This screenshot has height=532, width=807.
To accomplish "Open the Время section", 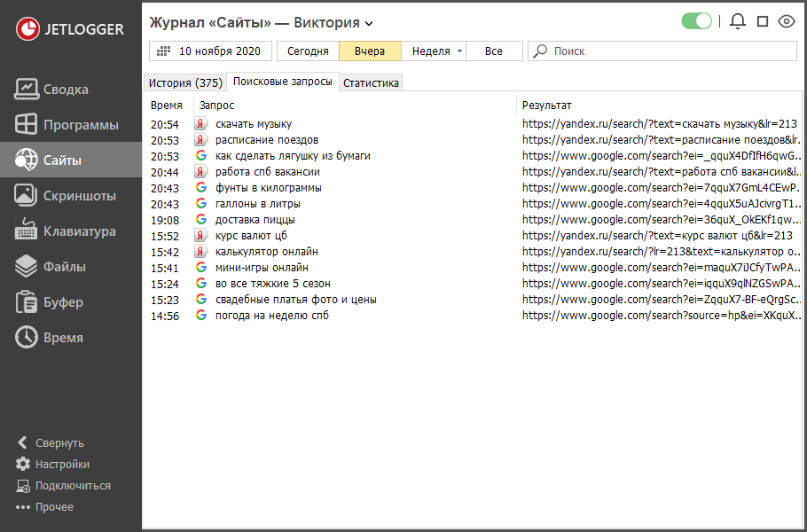I will [63, 338].
